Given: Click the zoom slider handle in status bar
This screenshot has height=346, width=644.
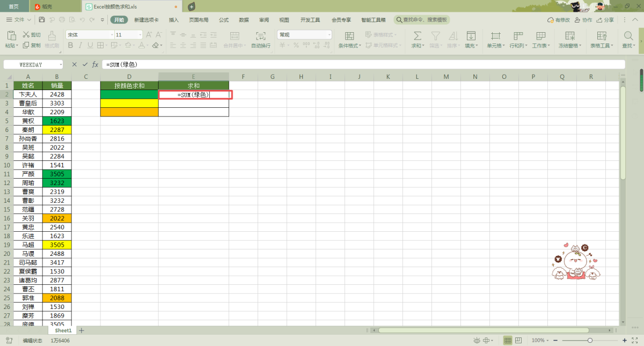Looking at the screenshot, I should coord(590,341).
